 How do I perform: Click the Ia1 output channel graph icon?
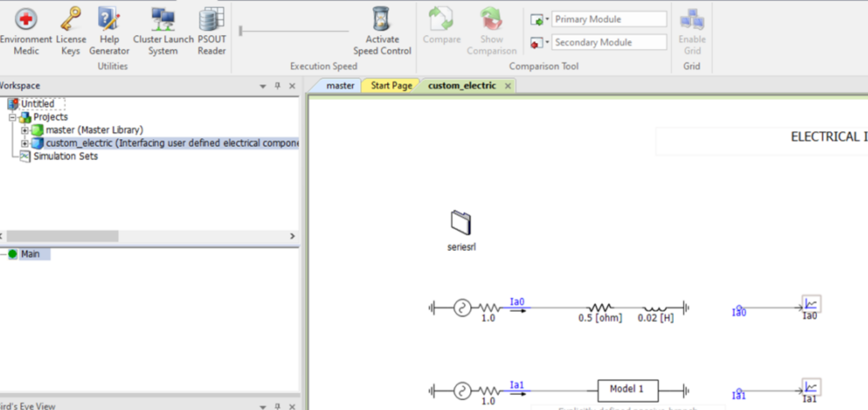click(x=811, y=387)
